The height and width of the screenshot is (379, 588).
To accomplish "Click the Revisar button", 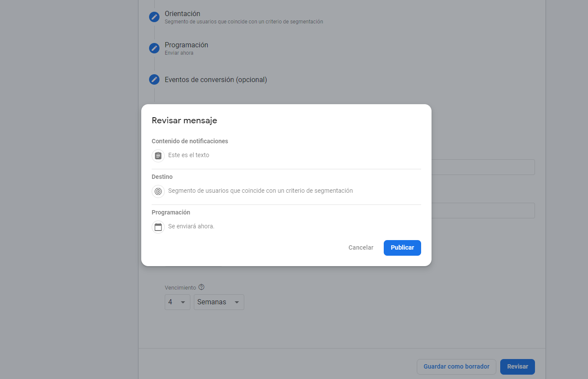I will (x=517, y=366).
